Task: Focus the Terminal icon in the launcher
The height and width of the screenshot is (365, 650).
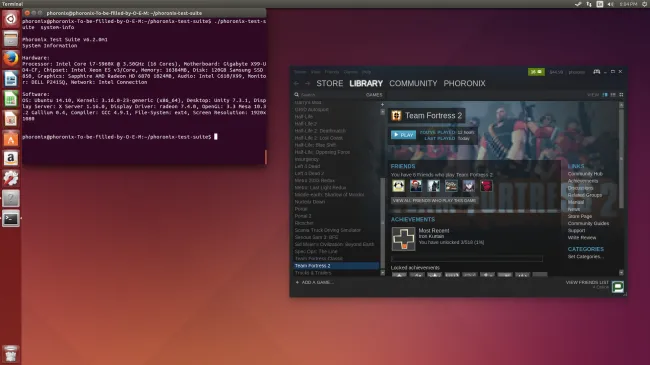Action: coord(11,219)
